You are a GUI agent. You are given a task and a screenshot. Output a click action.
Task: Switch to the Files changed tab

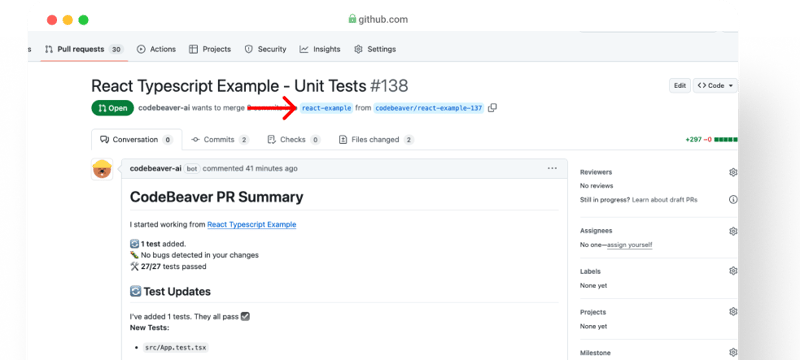377,140
